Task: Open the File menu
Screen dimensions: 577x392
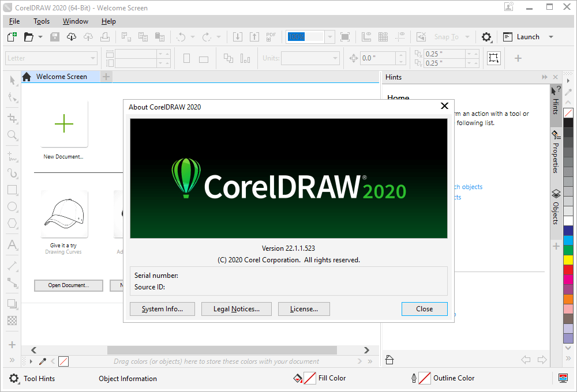Action: (14, 21)
